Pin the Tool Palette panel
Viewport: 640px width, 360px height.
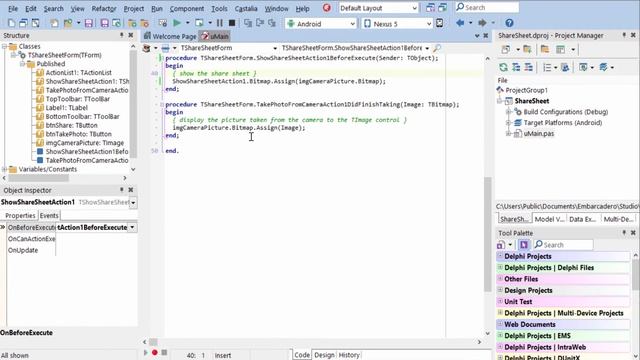point(624,233)
